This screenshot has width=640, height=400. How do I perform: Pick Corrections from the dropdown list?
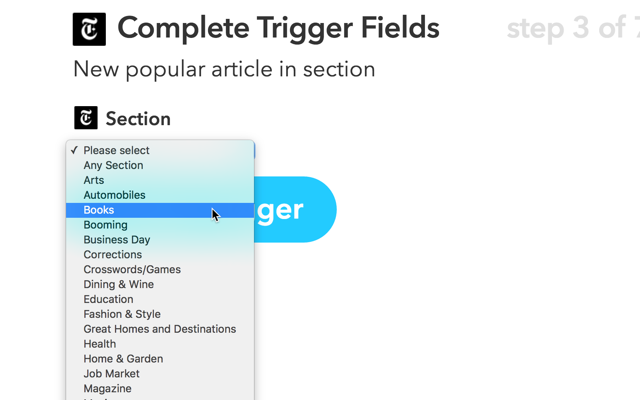tap(113, 254)
